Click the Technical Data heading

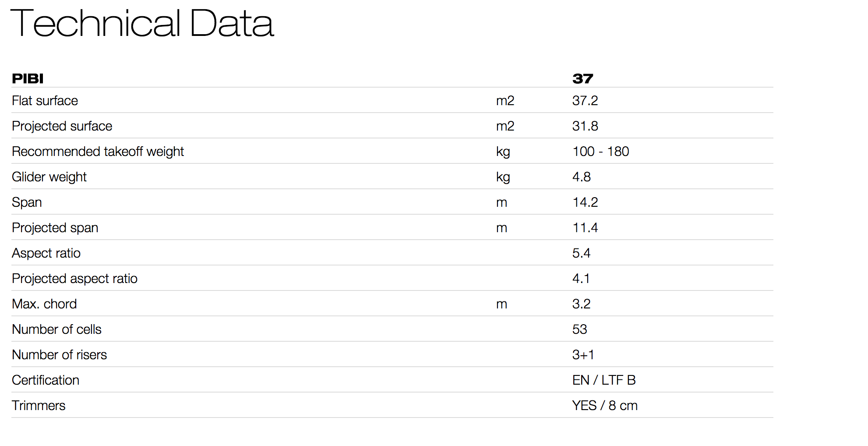142,24
